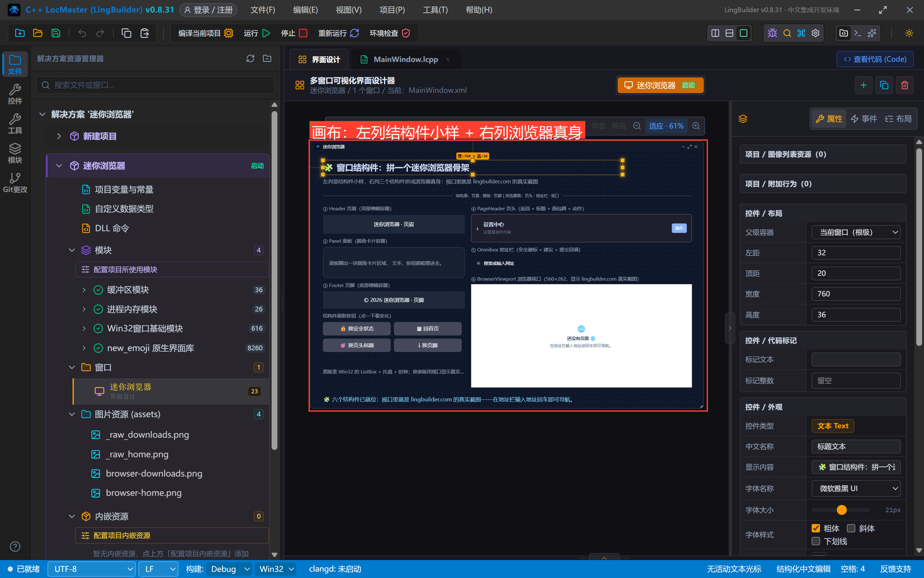Open the 字体名称 font dropdown
This screenshot has width=924, height=578.
click(856, 488)
